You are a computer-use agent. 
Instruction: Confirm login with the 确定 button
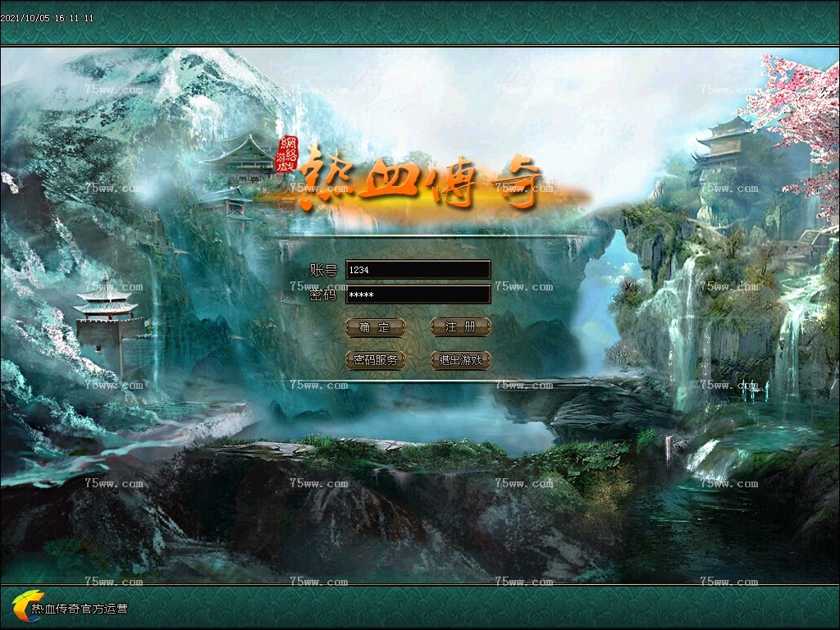click(x=375, y=327)
